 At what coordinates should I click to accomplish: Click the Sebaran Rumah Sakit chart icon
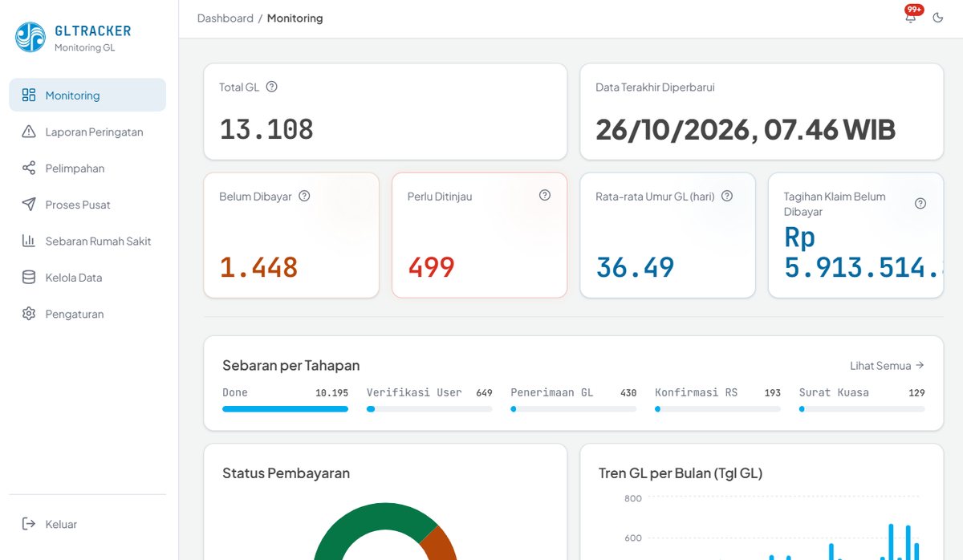(x=29, y=241)
